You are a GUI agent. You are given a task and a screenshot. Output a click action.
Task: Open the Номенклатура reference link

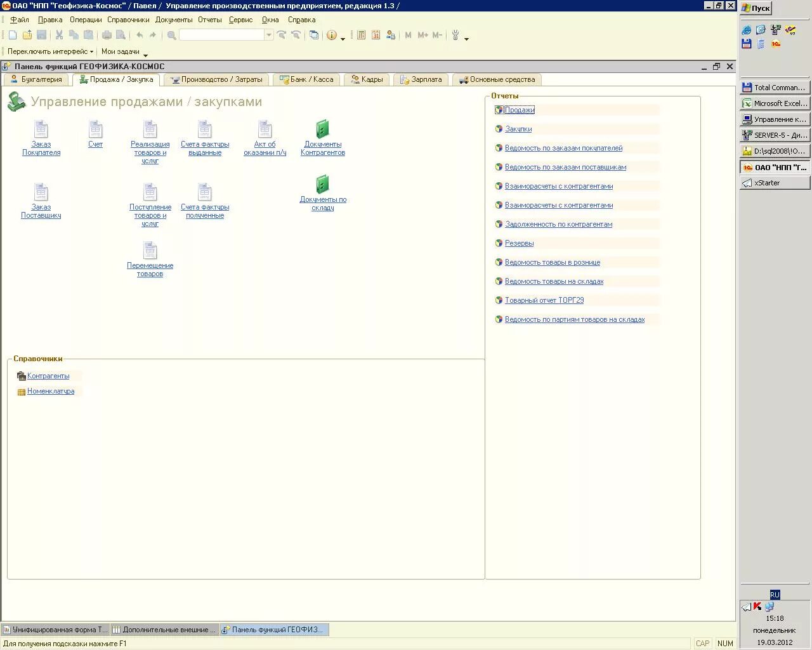[51, 391]
